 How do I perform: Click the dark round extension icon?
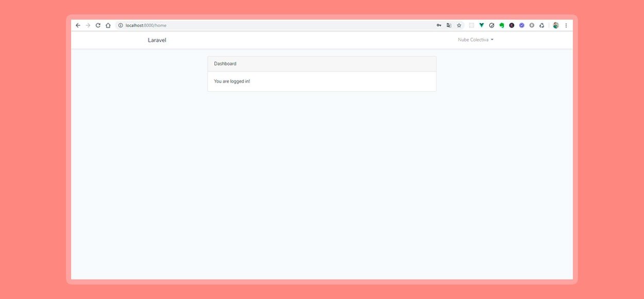click(x=512, y=25)
